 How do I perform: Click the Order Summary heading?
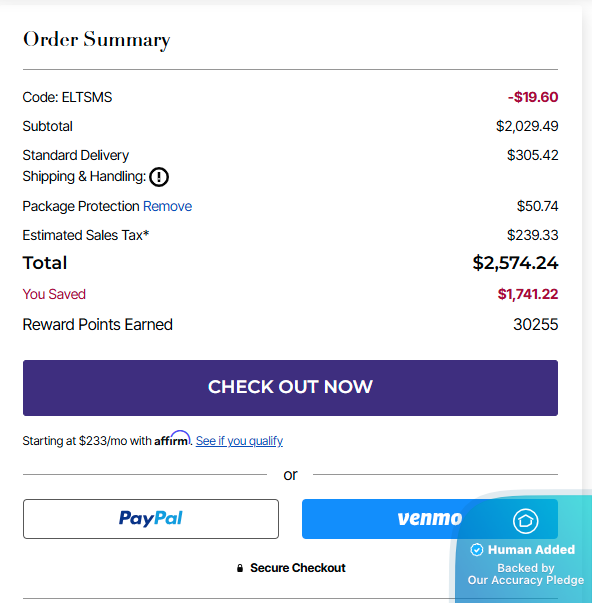[97, 40]
